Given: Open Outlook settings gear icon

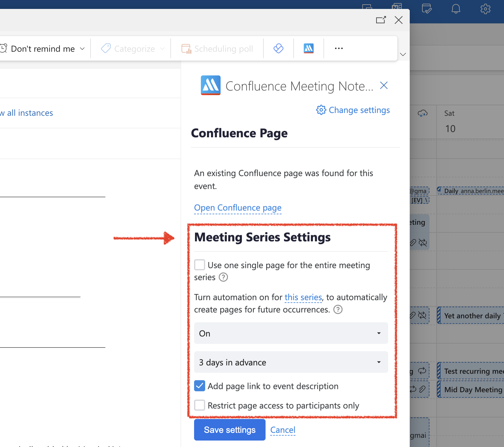Looking at the screenshot, I should coord(486,9).
